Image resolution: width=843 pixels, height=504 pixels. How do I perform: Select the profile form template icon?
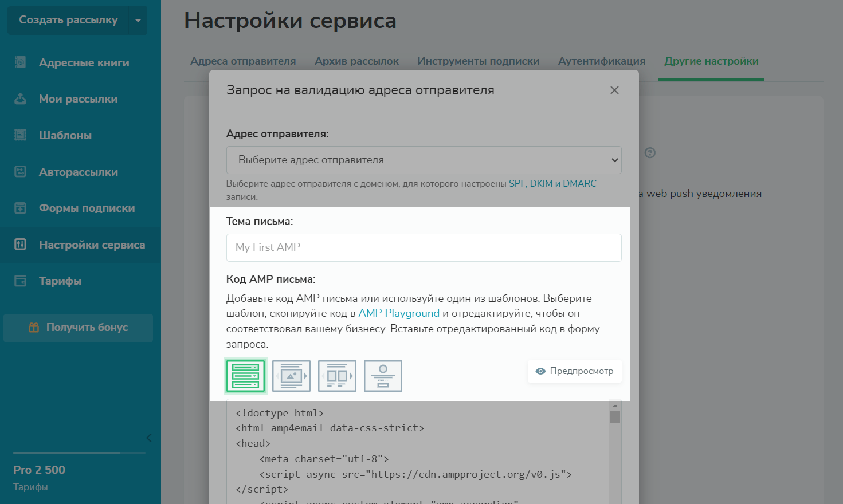[383, 376]
